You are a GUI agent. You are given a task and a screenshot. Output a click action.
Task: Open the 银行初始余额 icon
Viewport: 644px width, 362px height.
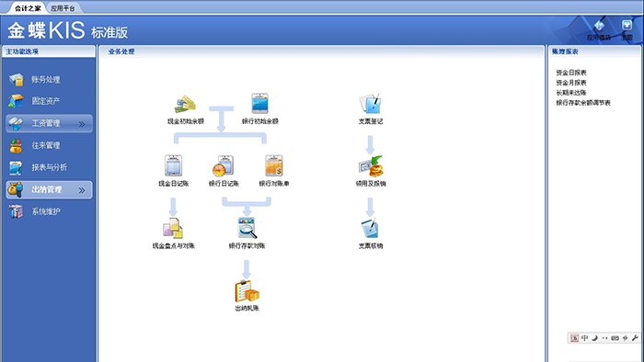point(260,103)
